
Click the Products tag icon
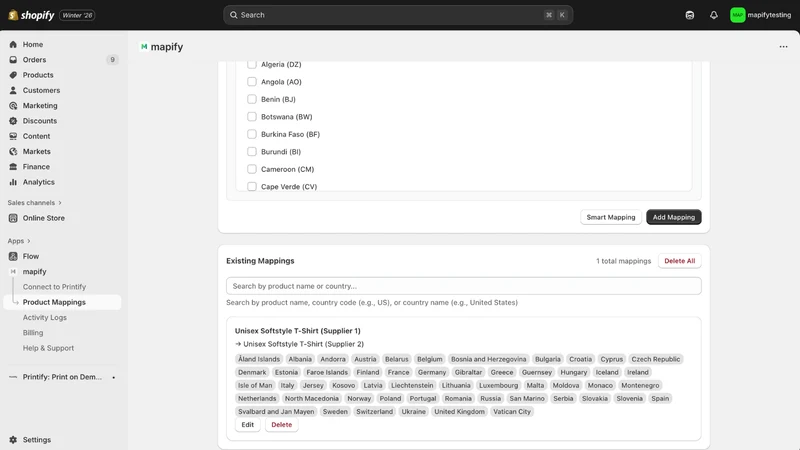13,75
